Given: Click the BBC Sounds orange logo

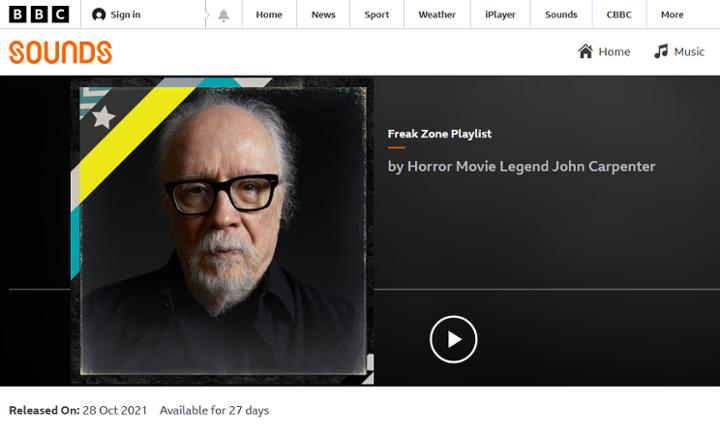Looking at the screenshot, I should [61, 52].
